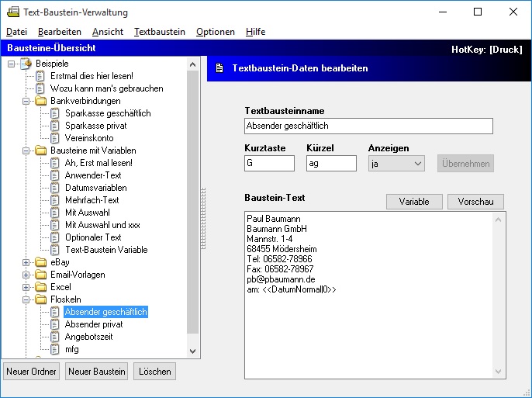Collapse the Bausteine mit Variablen folder
Viewport: 532px width, 398px height.
click(x=26, y=151)
